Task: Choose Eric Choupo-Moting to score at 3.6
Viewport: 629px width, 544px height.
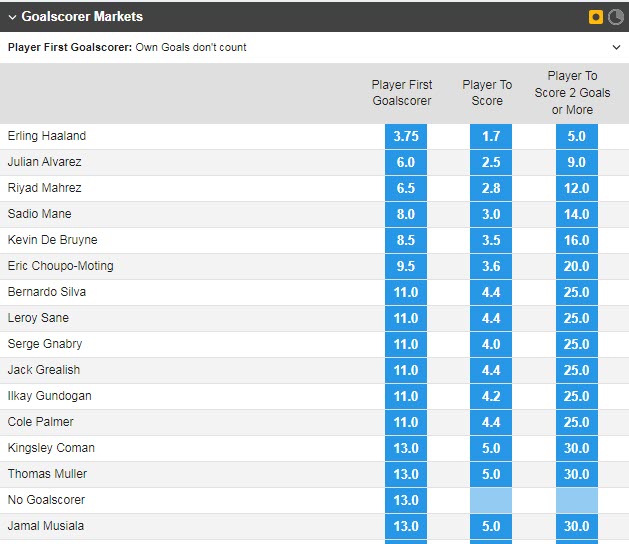Action: (490, 266)
